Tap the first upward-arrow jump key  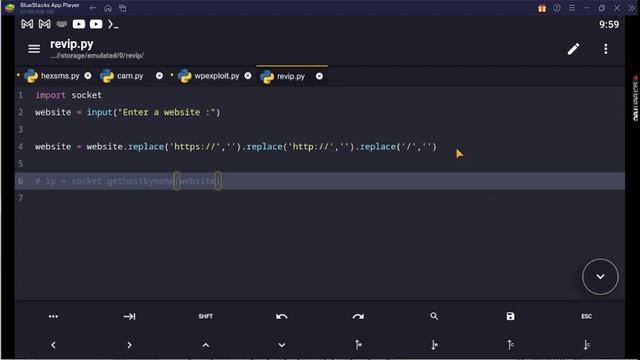tap(358, 345)
